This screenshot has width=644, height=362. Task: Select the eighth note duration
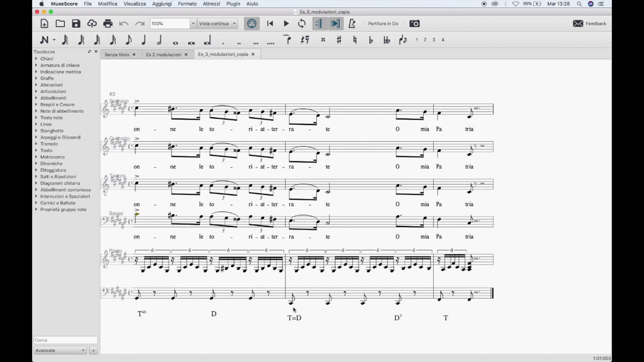[x=128, y=40]
